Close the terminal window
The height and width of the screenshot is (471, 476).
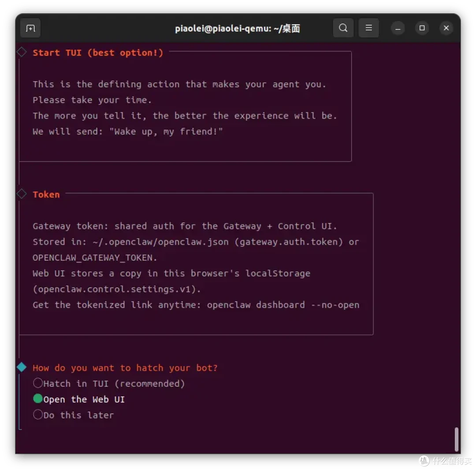[446, 28]
